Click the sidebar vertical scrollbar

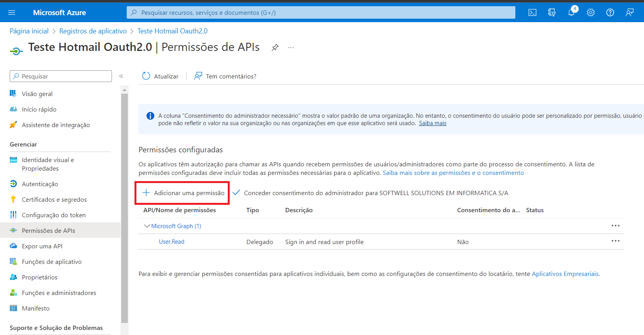click(124, 206)
